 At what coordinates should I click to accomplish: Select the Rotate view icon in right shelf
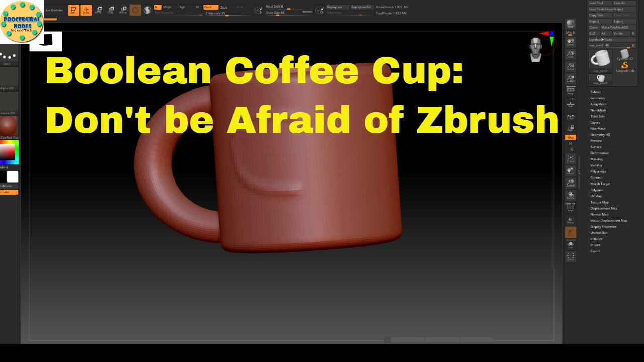570,196
